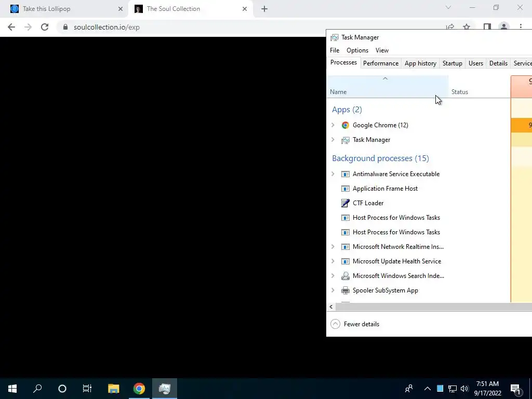
Task: Click Task Manager taskbar icon
Action: (165, 389)
